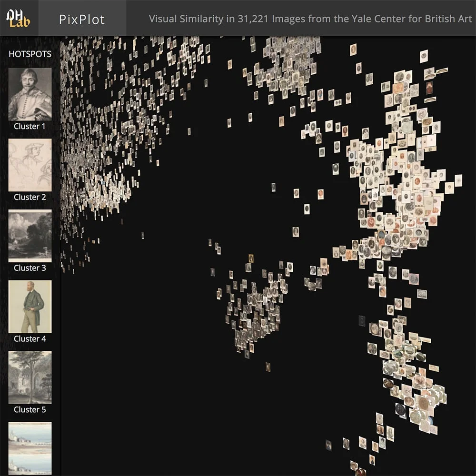476x476 pixels.
Task: Click the HOTSPOTS heading
Action: point(30,54)
